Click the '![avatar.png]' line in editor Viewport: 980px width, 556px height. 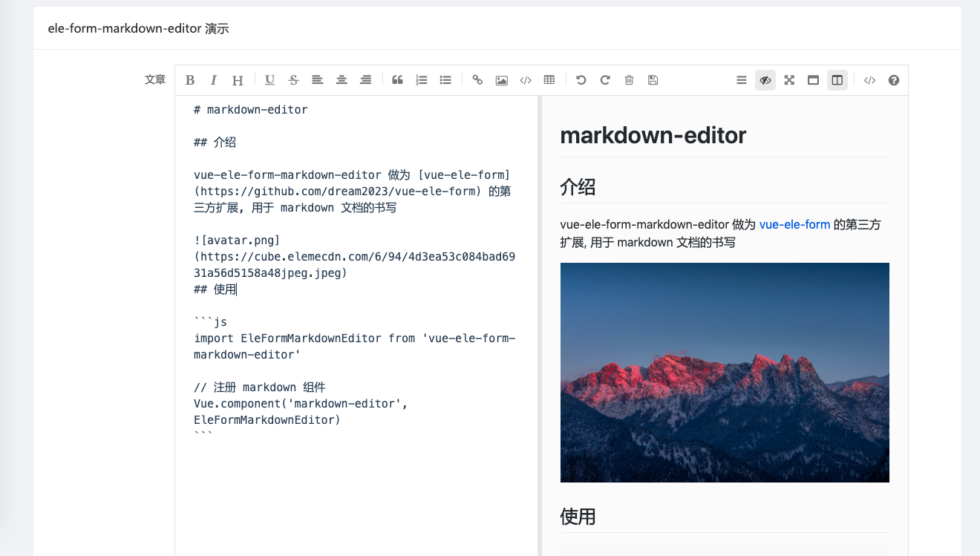pos(237,241)
